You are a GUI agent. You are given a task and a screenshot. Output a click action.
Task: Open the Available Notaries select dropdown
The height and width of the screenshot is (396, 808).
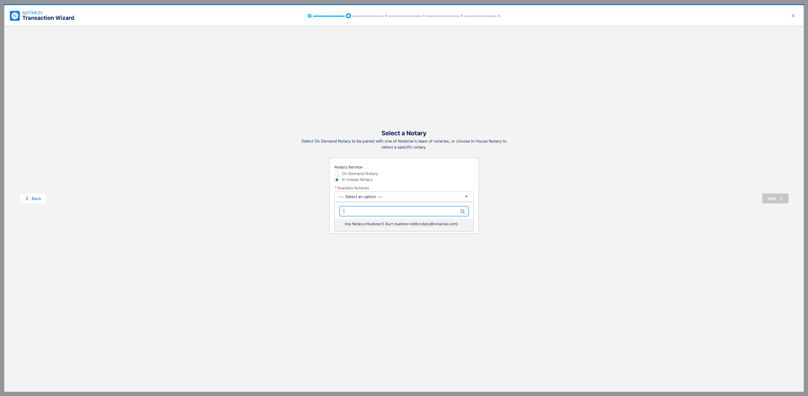404,196
